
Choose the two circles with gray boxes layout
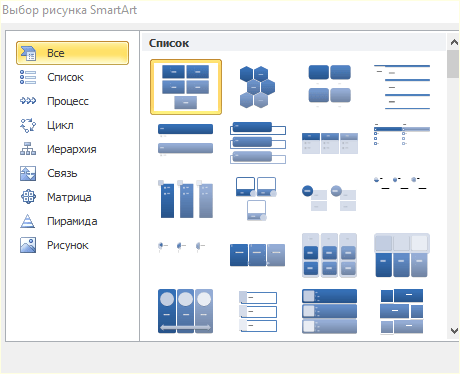(x=329, y=198)
